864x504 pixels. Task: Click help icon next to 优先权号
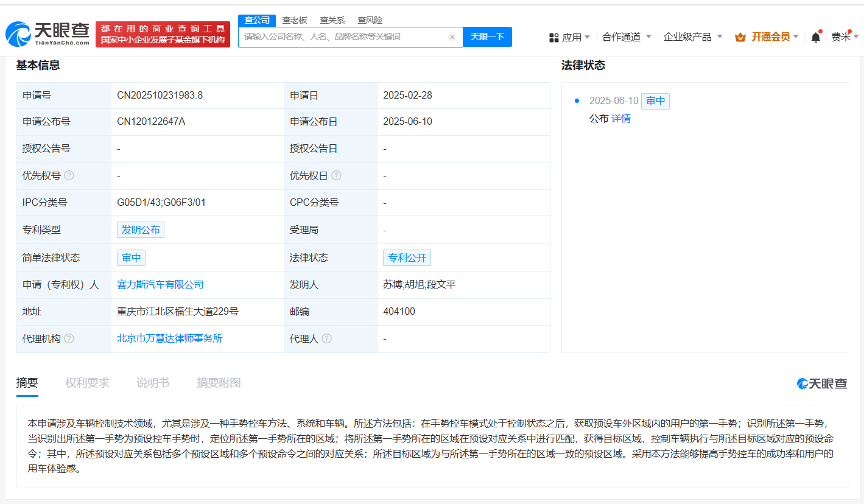(69, 175)
